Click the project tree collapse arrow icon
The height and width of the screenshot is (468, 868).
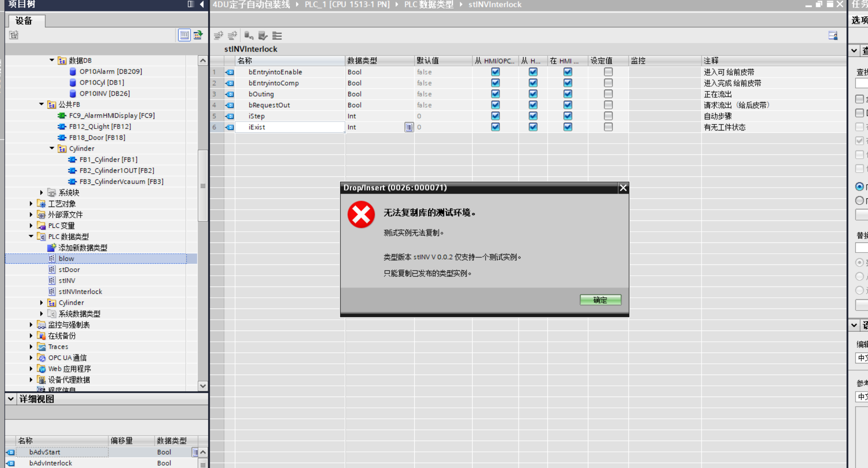[x=202, y=4]
